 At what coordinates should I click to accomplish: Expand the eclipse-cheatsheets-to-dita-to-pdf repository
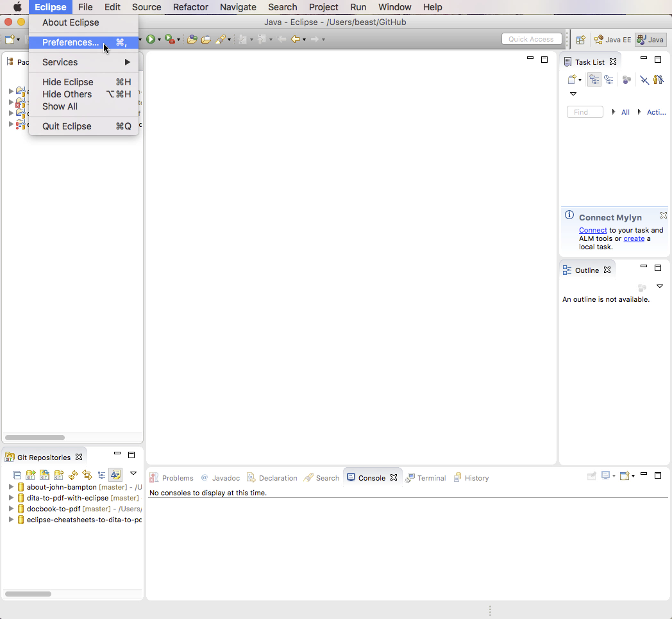pyautogui.click(x=11, y=520)
